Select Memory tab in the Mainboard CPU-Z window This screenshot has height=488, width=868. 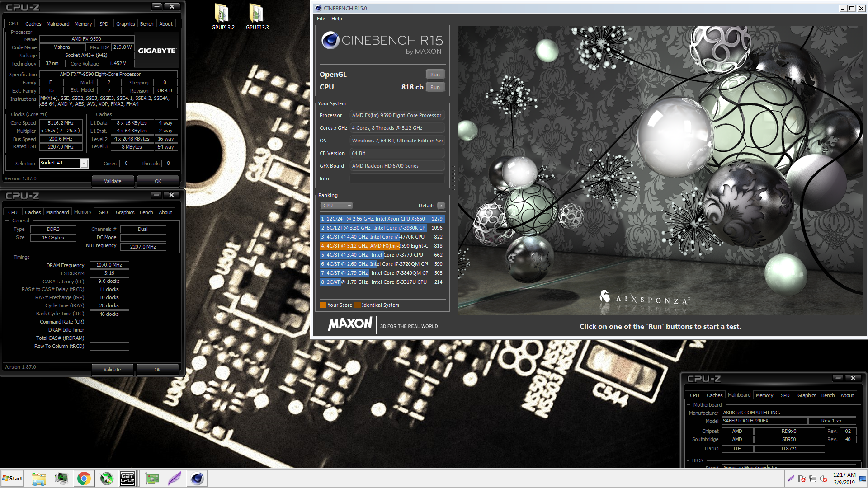click(764, 395)
